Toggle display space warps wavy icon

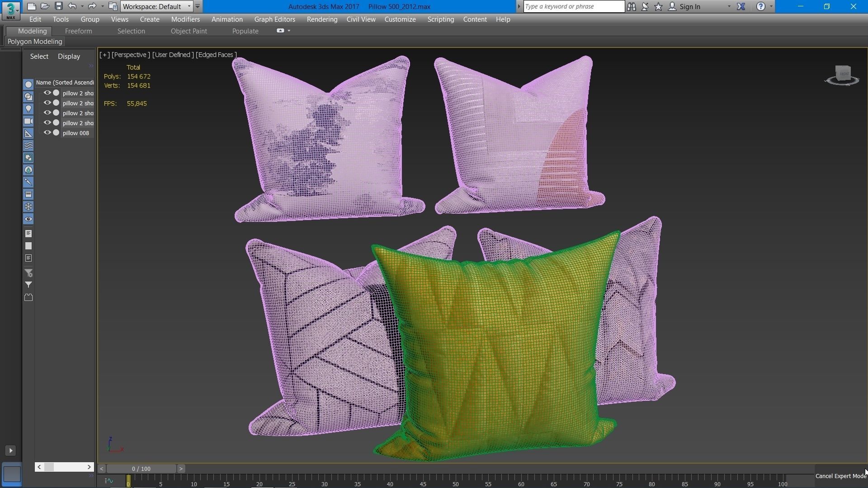[x=28, y=145]
